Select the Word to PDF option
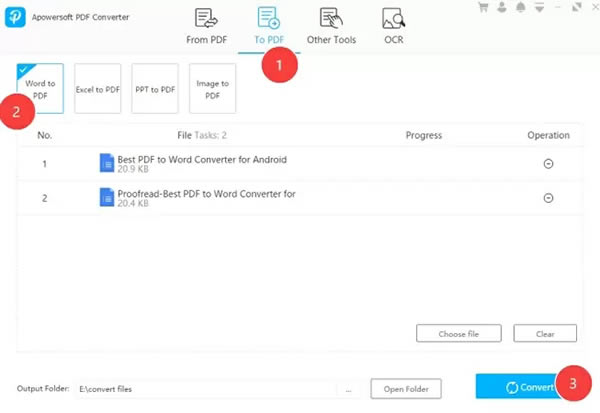 tap(40, 89)
